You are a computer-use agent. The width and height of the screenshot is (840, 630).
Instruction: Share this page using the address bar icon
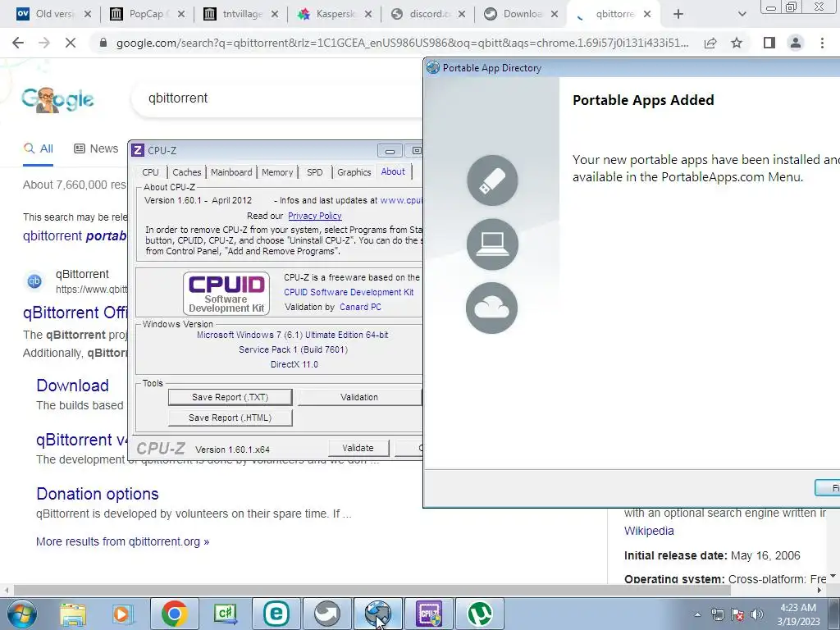click(710, 43)
